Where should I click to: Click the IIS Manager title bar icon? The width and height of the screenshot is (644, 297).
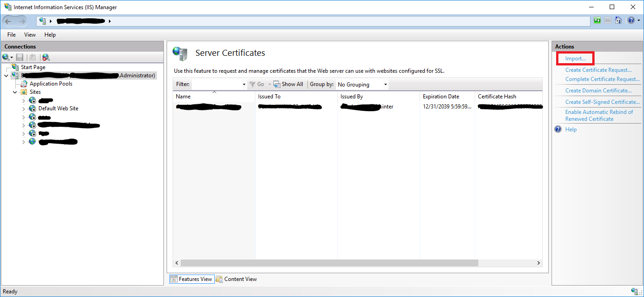tap(8, 7)
